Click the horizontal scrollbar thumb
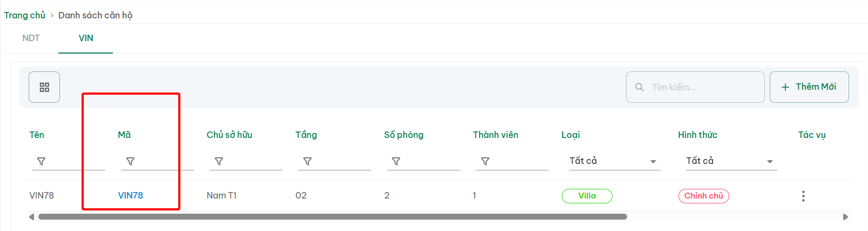This screenshot has height=231, width=868. 332,217
